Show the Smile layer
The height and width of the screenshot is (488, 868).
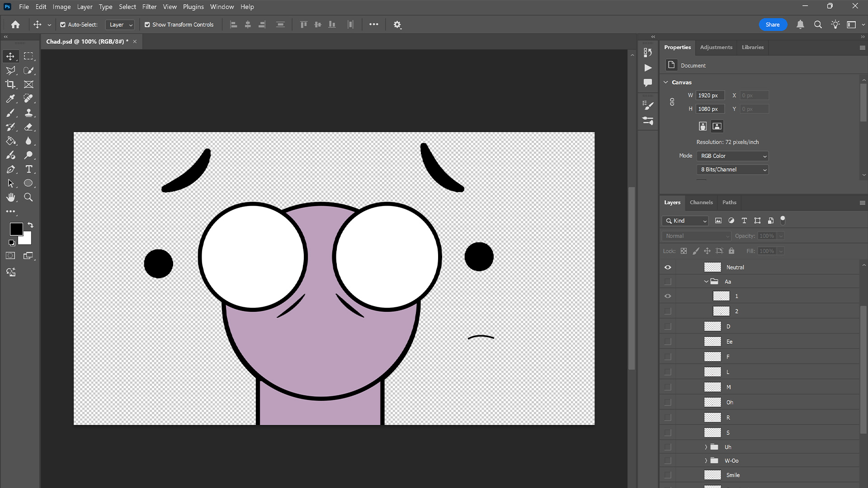tap(668, 475)
